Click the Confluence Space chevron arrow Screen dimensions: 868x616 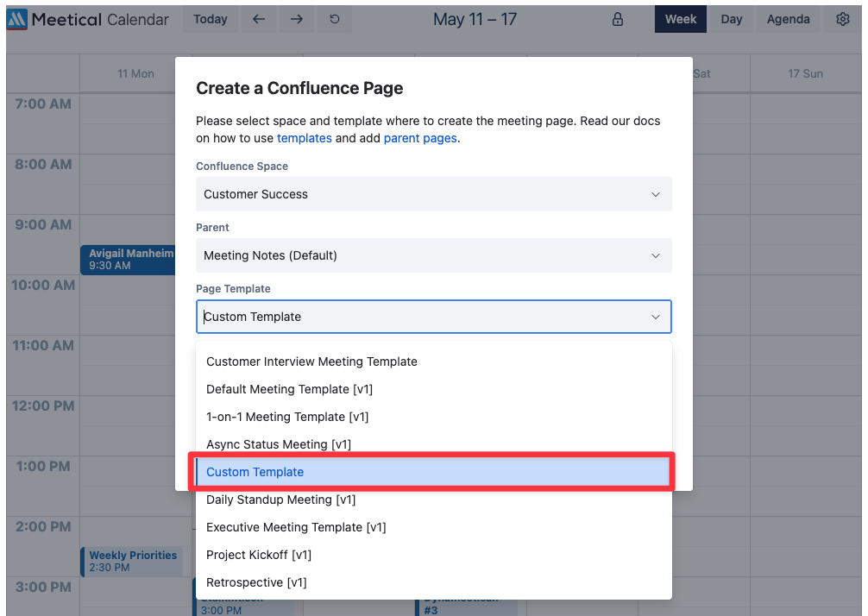(x=656, y=194)
